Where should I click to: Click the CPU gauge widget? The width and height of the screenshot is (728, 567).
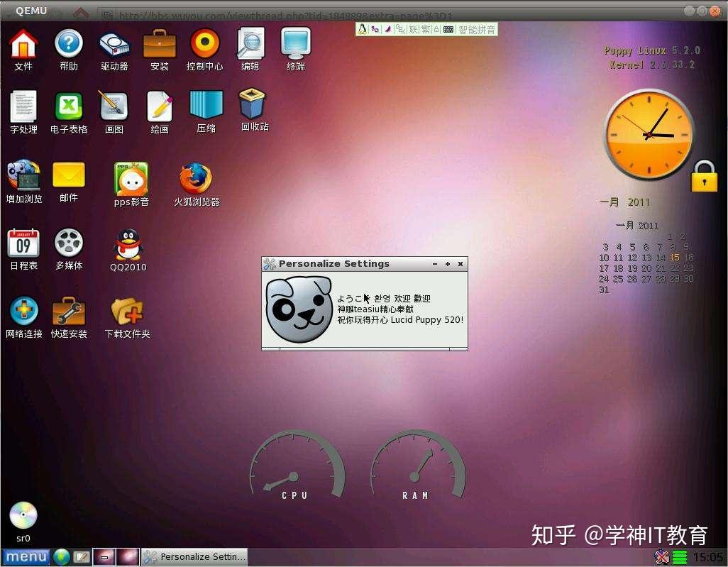pos(297,466)
